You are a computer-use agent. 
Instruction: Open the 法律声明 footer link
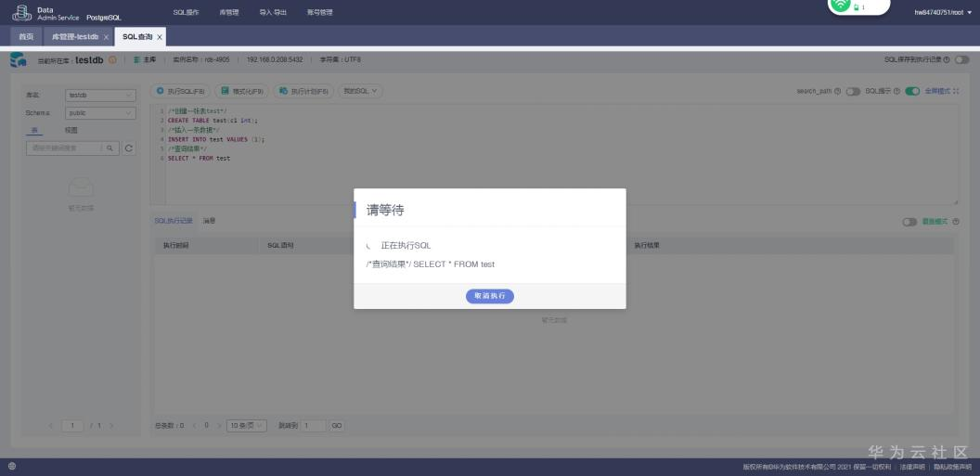912,468
